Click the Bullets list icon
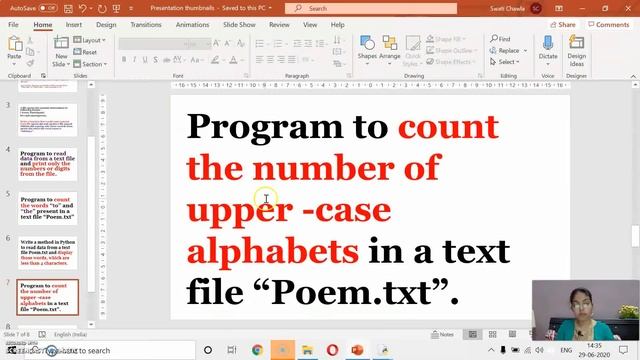 pyautogui.click(x=260, y=43)
